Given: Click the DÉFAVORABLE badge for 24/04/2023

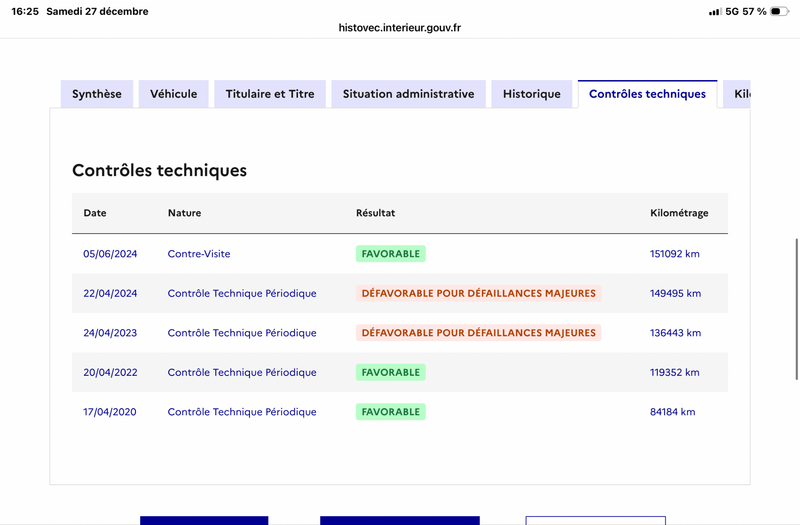Looking at the screenshot, I should coord(478,333).
